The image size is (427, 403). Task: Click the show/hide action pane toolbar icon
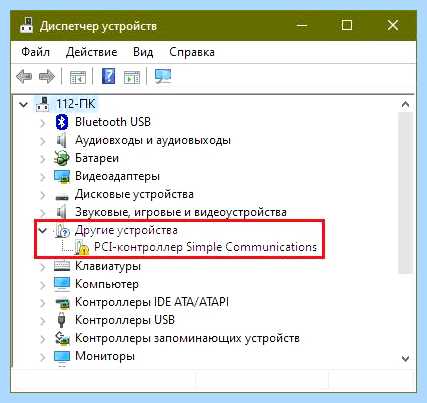tap(132, 77)
